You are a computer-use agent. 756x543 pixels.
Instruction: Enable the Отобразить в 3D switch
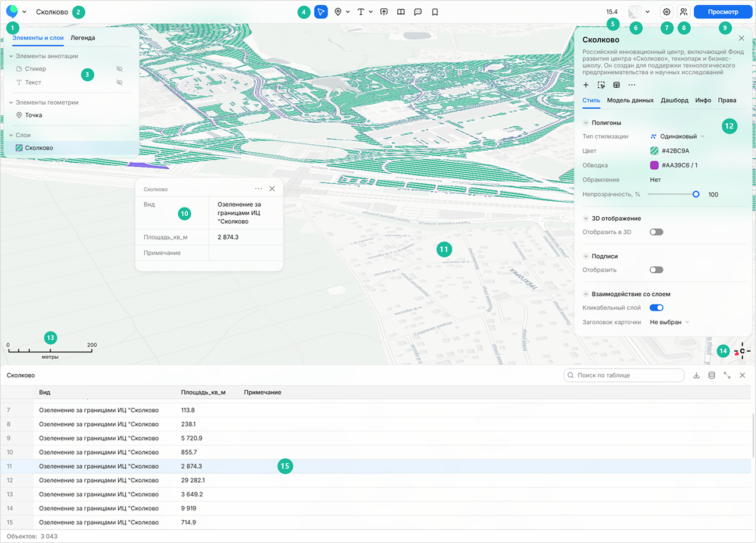657,232
